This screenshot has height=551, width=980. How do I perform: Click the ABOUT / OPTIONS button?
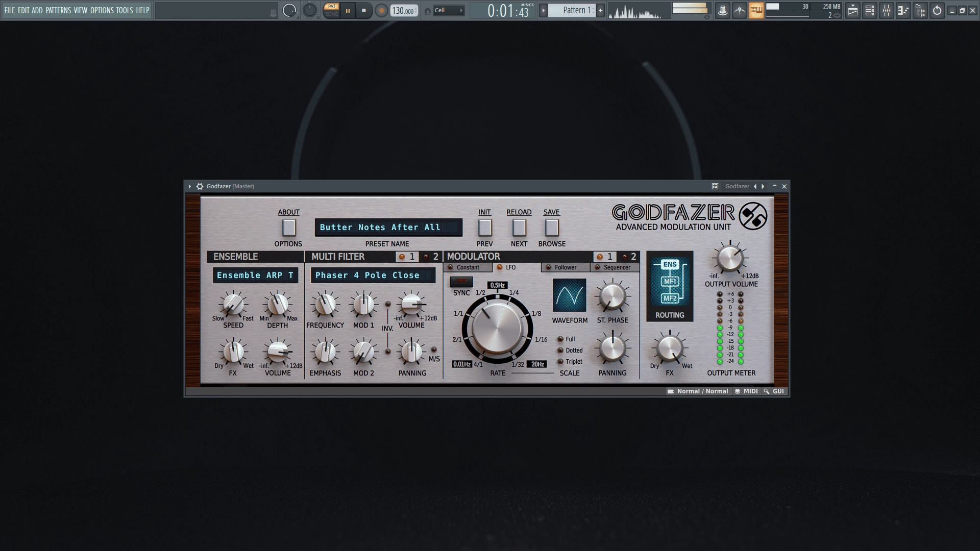click(289, 228)
